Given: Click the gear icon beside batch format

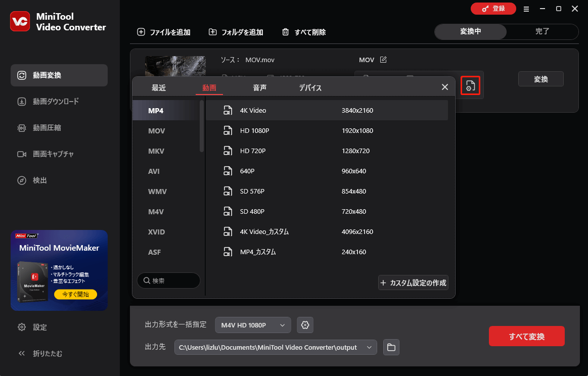Looking at the screenshot, I should 305,325.
